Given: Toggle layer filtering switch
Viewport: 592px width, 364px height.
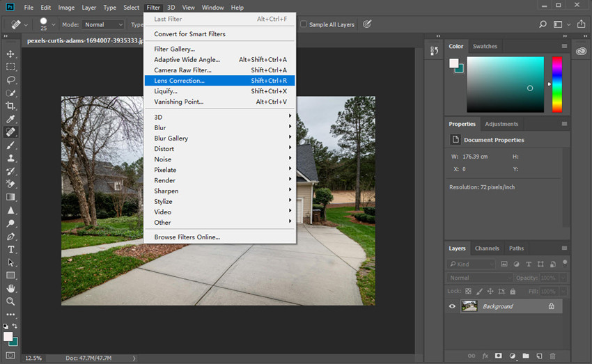Looking at the screenshot, I should (565, 263).
